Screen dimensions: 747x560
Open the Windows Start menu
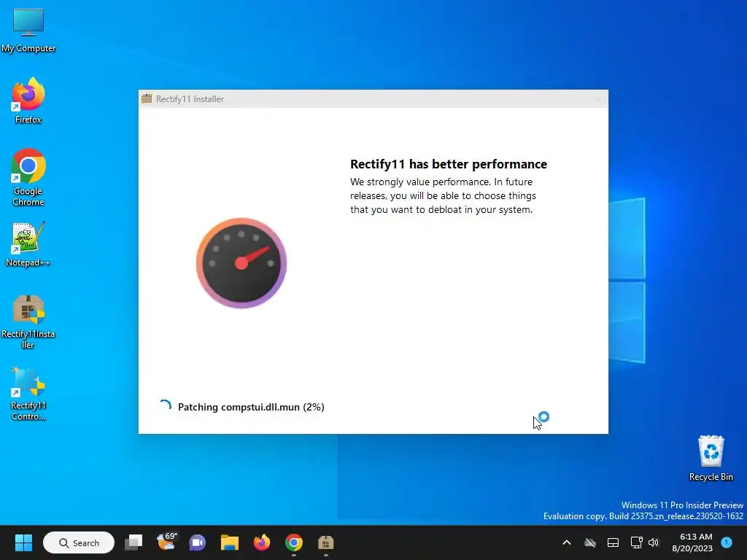(x=23, y=542)
